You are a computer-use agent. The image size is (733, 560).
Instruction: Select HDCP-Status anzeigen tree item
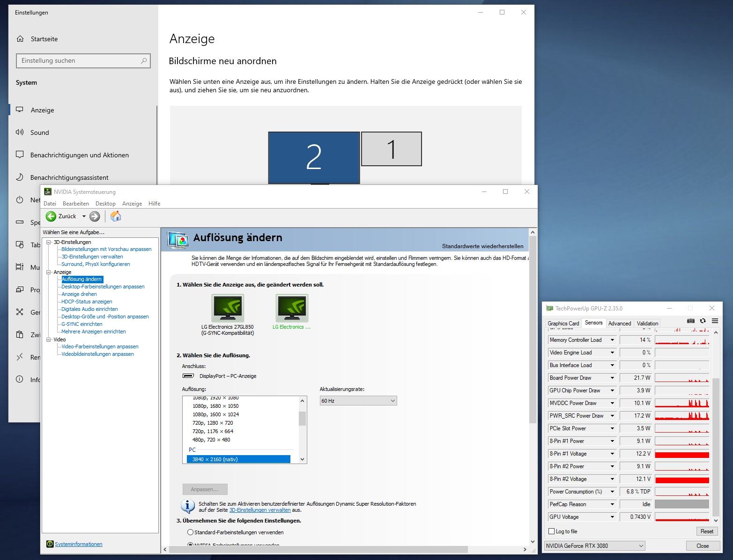[87, 302]
